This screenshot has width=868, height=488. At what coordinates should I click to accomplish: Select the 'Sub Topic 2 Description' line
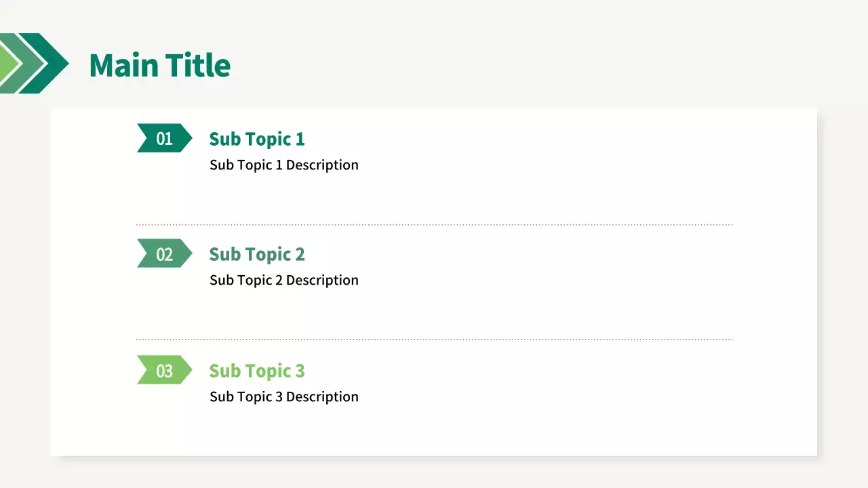283,280
